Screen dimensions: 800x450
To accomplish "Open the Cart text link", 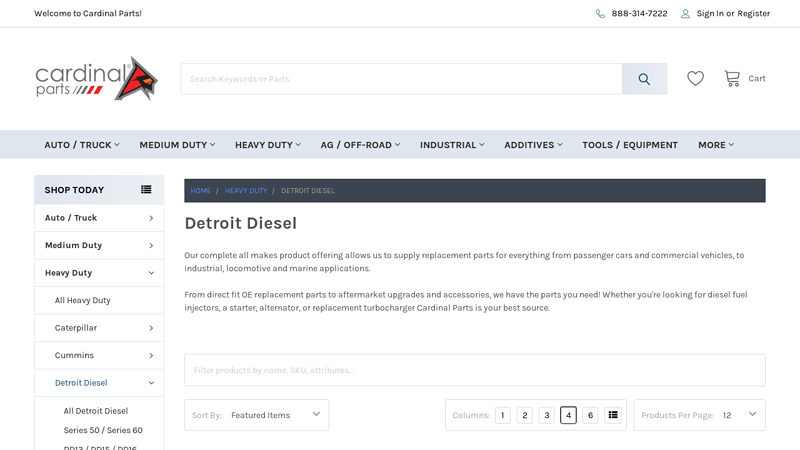I will pos(757,78).
